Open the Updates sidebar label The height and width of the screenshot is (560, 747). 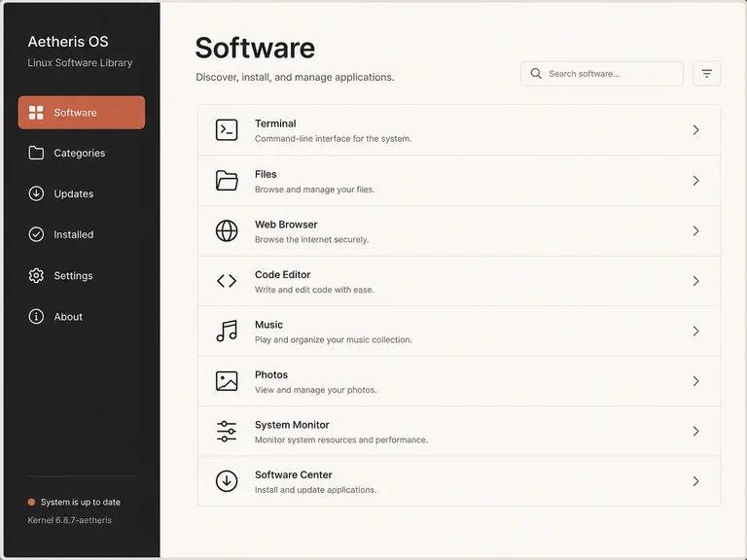tap(74, 193)
